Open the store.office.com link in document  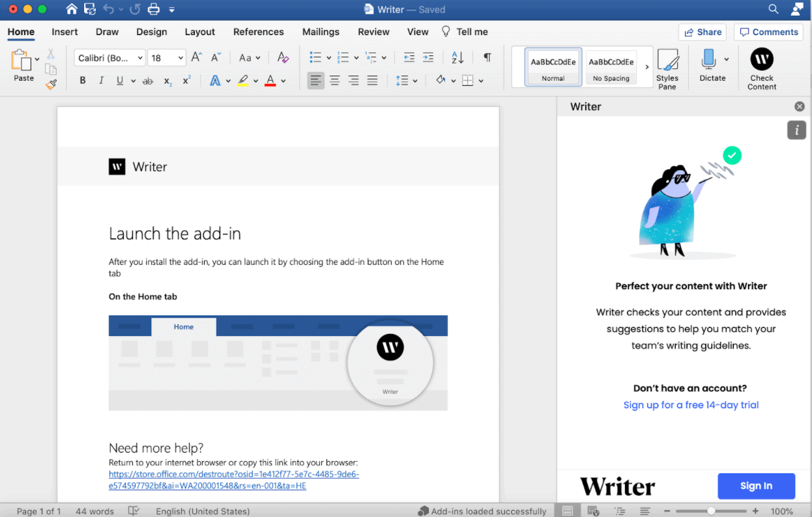point(234,480)
